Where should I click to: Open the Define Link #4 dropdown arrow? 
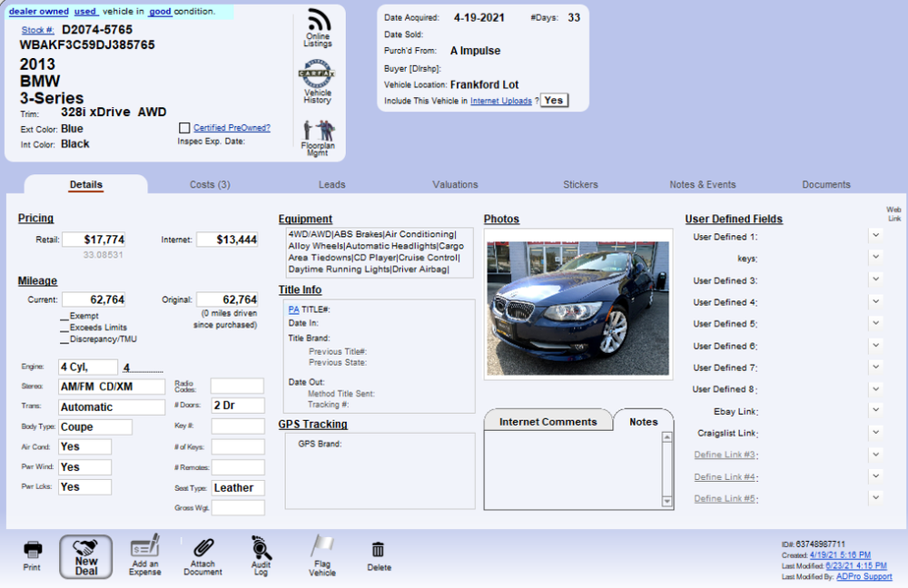point(876,475)
